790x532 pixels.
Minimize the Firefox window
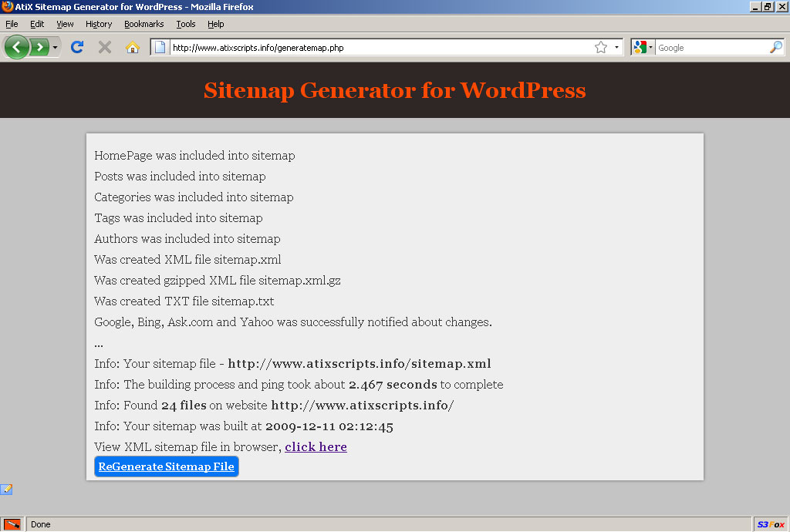tap(755, 6)
